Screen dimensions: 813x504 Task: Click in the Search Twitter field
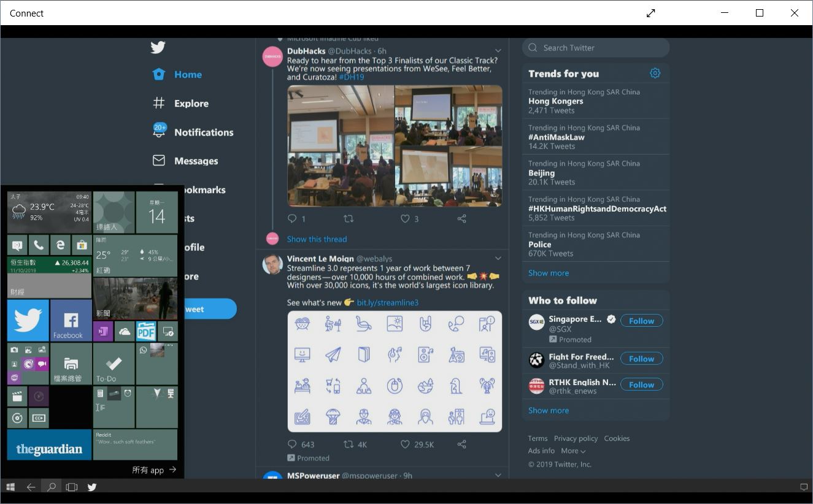(595, 48)
